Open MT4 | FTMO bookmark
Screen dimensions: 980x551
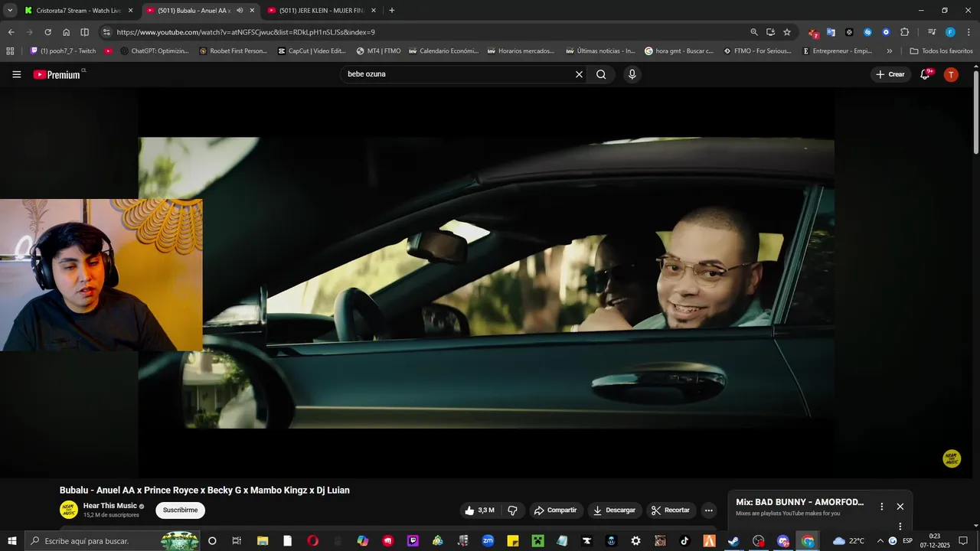click(378, 51)
